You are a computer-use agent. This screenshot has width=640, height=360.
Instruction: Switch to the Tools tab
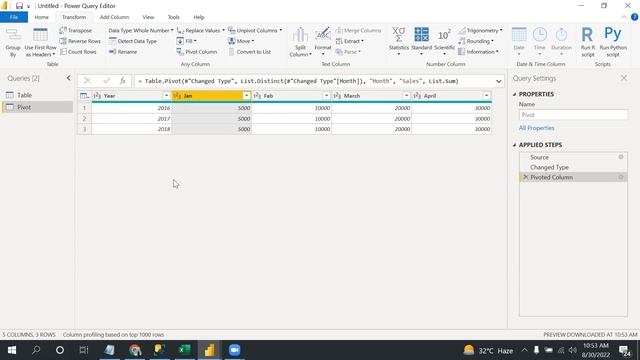click(x=173, y=17)
